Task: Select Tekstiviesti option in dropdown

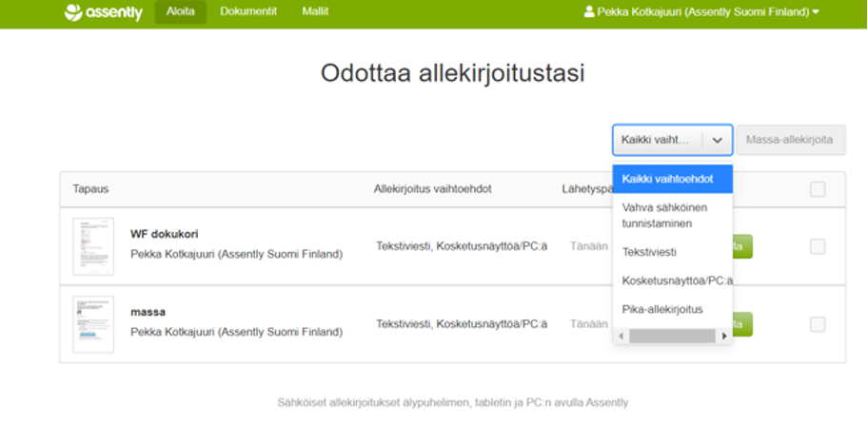Action: [673, 252]
